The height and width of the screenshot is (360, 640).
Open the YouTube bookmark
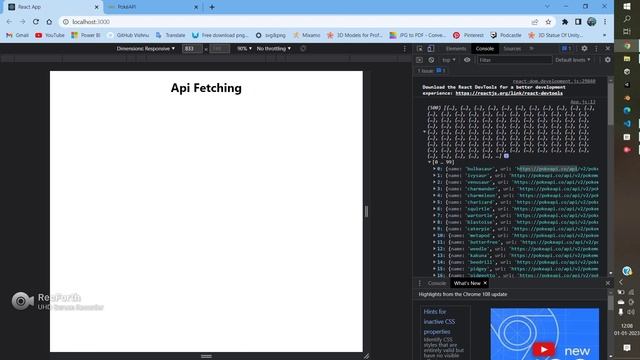pos(50,35)
